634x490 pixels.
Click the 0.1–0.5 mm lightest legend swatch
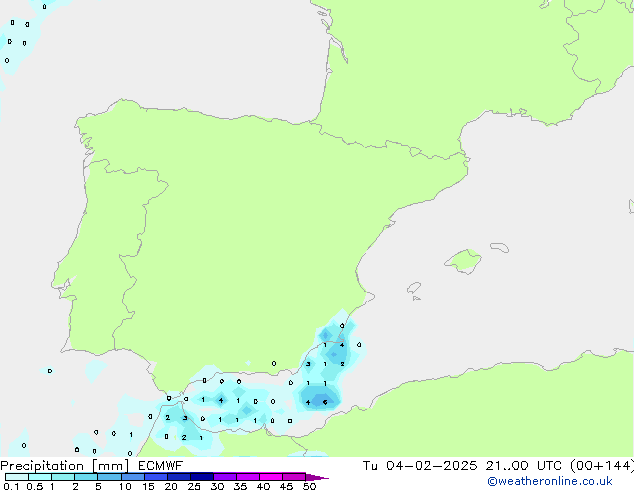17,477
